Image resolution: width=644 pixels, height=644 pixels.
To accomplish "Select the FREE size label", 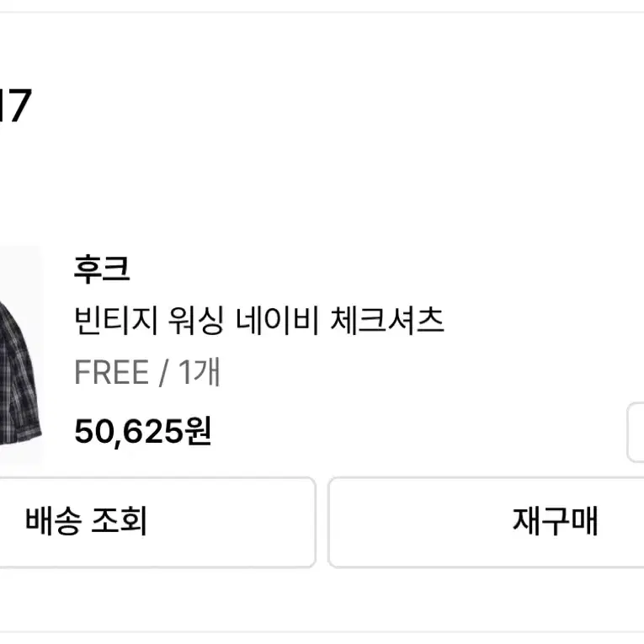I will coord(111,372).
